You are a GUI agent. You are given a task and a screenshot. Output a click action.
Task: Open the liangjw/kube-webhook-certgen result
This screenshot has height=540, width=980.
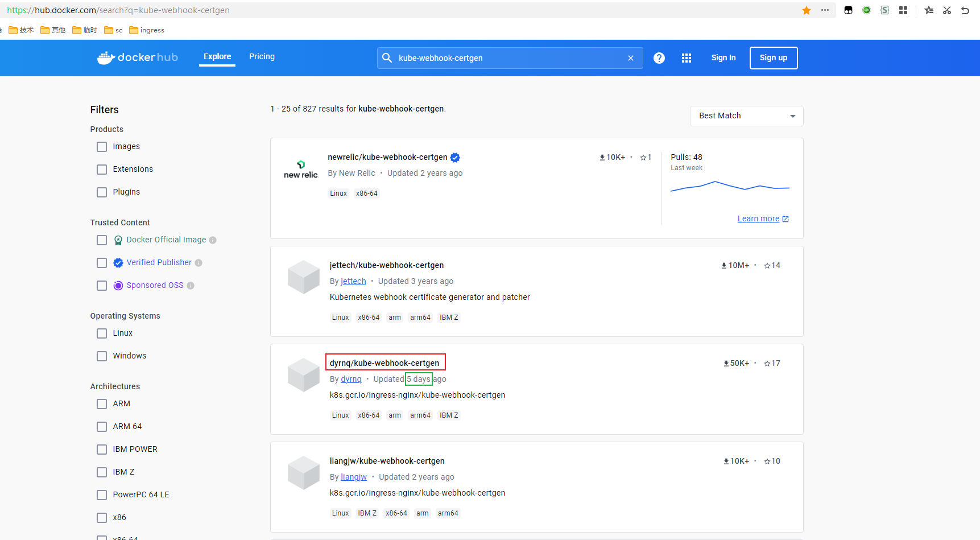(387, 461)
